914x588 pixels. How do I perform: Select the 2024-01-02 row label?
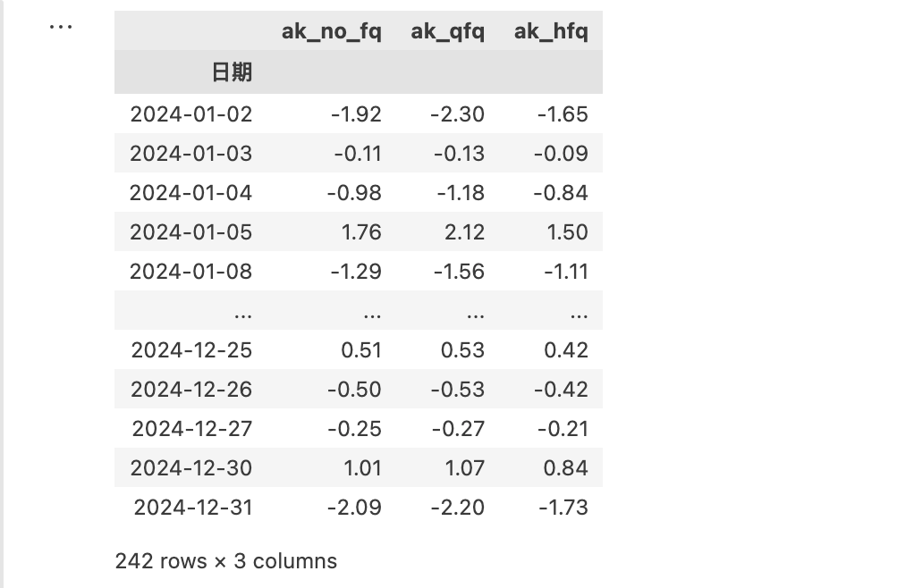(x=191, y=114)
